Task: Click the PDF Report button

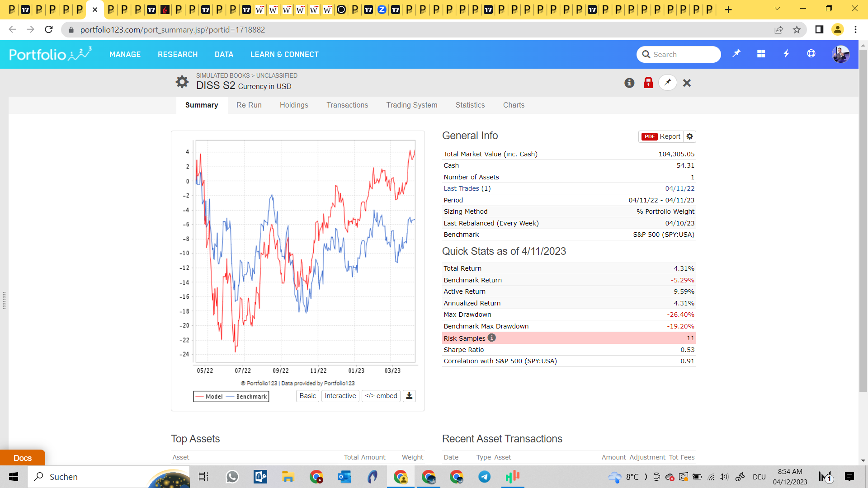Action: pos(661,136)
